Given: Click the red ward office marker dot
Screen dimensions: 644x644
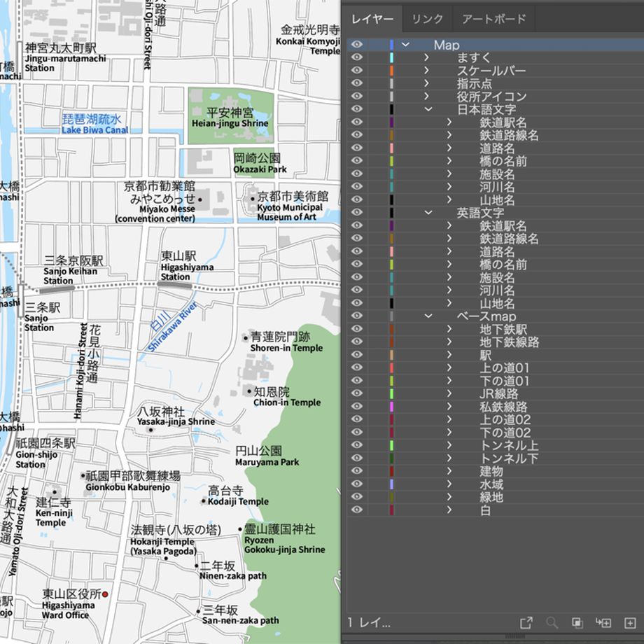Looking at the screenshot, I should pyautogui.click(x=105, y=594).
